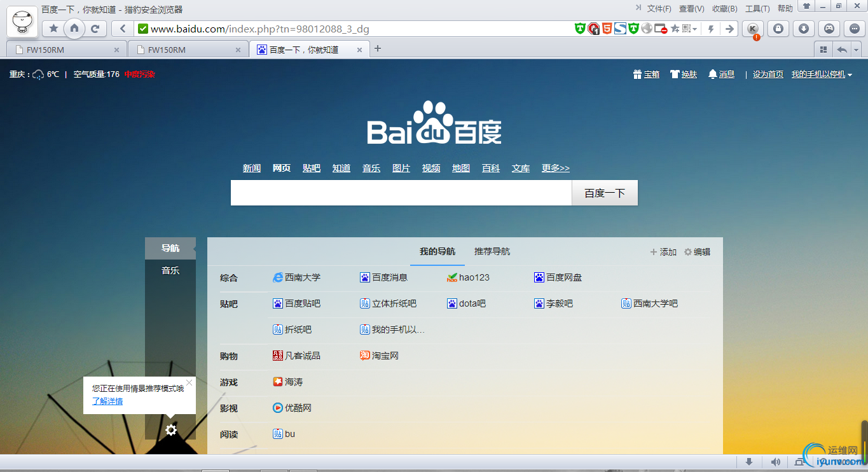
Task: Open 消息 bell notifications
Action: click(722, 74)
